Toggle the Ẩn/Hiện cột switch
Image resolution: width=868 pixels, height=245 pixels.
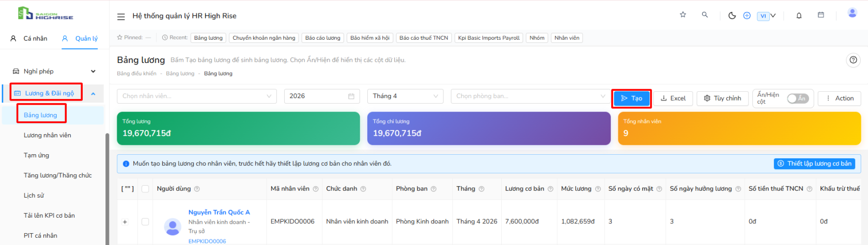(798, 98)
